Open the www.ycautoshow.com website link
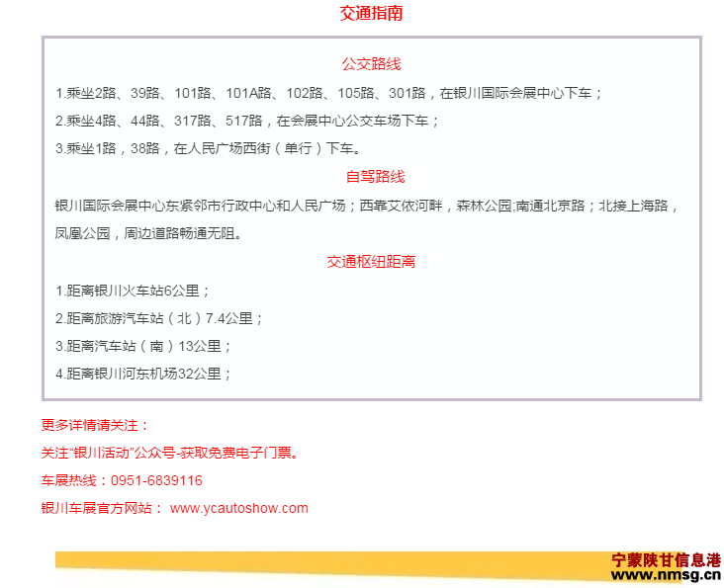The height and width of the screenshot is (588, 724). click(238, 508)
